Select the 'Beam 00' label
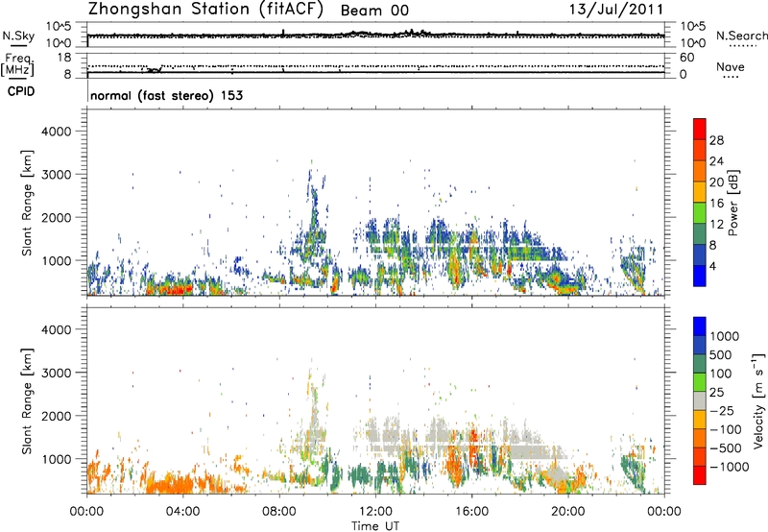The image size is (768, 532). 374,11
